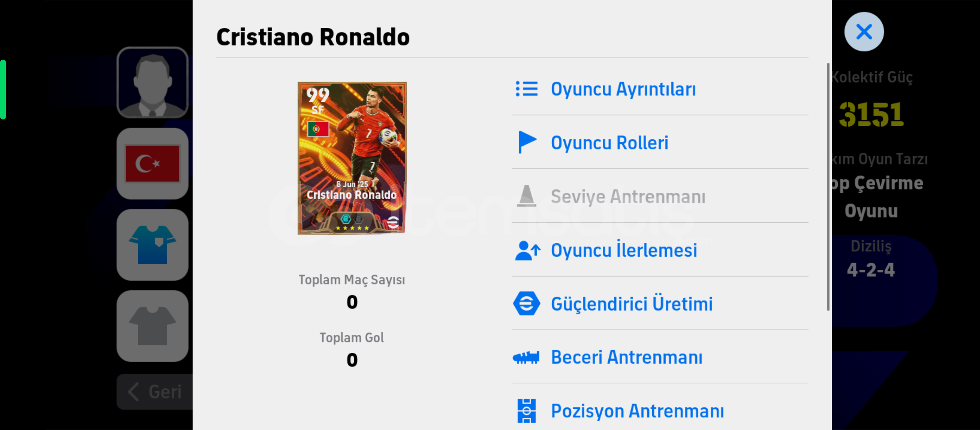Click the Beceri Antrenmanı boot icon
980x430 pixels.
coord(526,357)
